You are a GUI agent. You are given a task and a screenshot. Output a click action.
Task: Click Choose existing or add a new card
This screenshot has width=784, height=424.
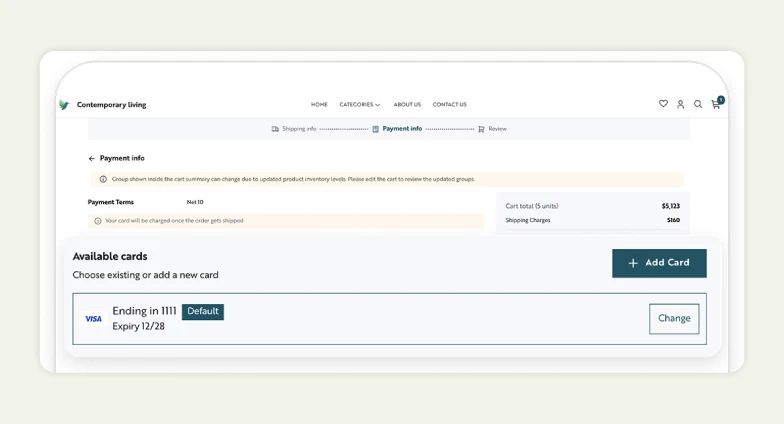(x=146, y=275)
